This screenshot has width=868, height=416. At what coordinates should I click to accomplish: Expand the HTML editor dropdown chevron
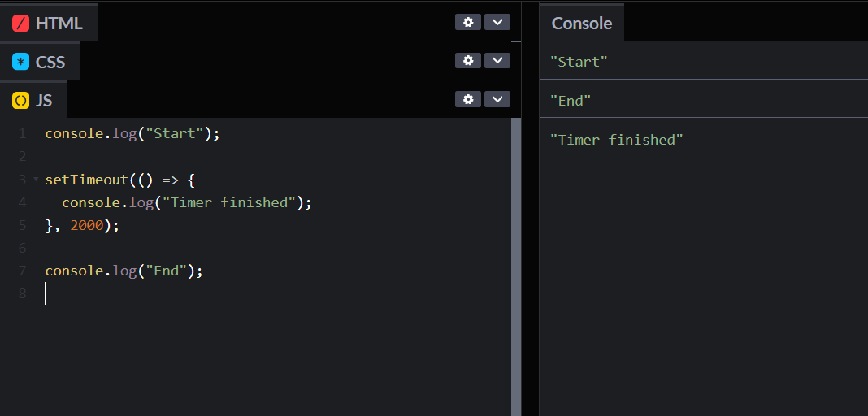point(497,22)
